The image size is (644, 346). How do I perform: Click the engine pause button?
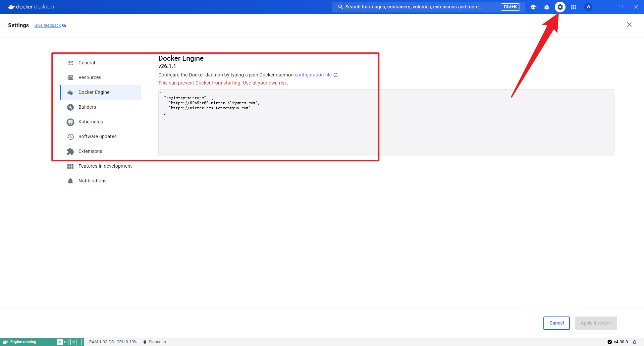(65, 342)
